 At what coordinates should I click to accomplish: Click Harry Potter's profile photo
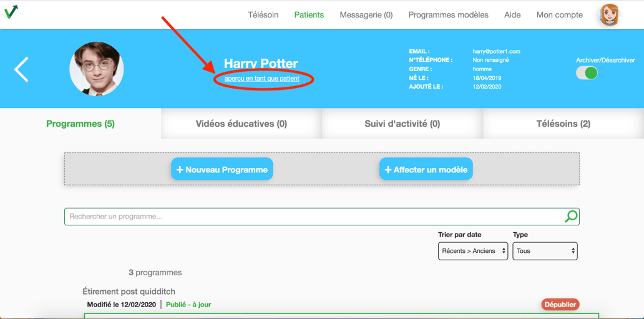pos(97,69)
